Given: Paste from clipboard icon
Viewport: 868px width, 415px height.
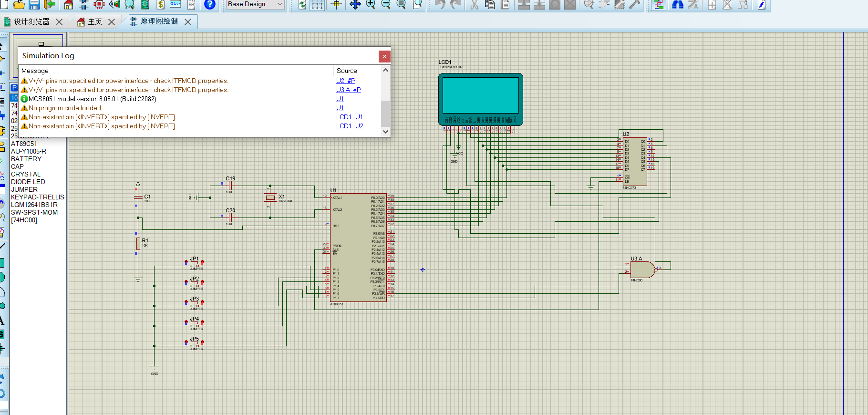Looking at the screenshot, I should (x=506, y=5).
